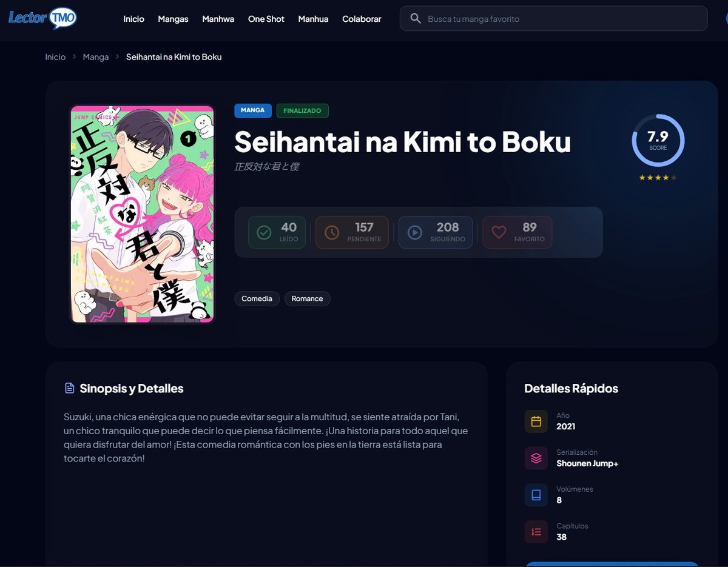
Task: Mark as Siguiendo (208)
Action: (436, 232)
